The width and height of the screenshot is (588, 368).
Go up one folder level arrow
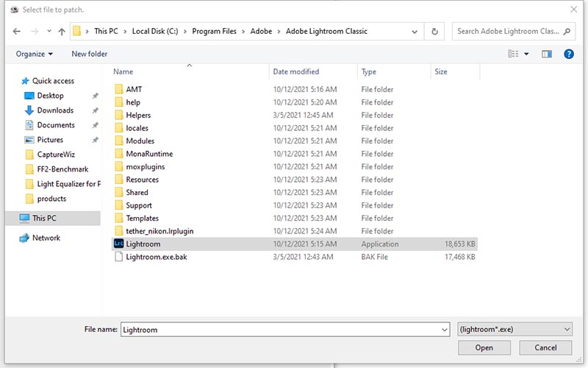62,32
